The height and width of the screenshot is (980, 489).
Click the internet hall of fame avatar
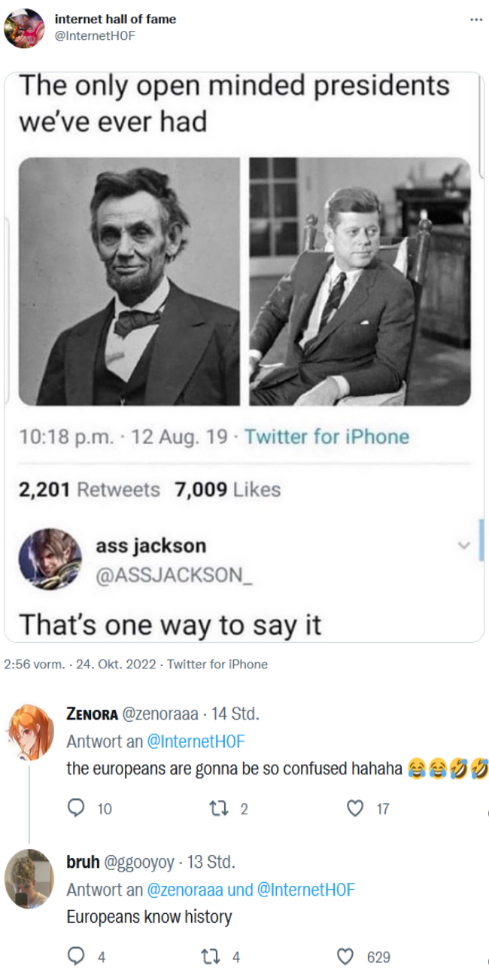[24, 29]
